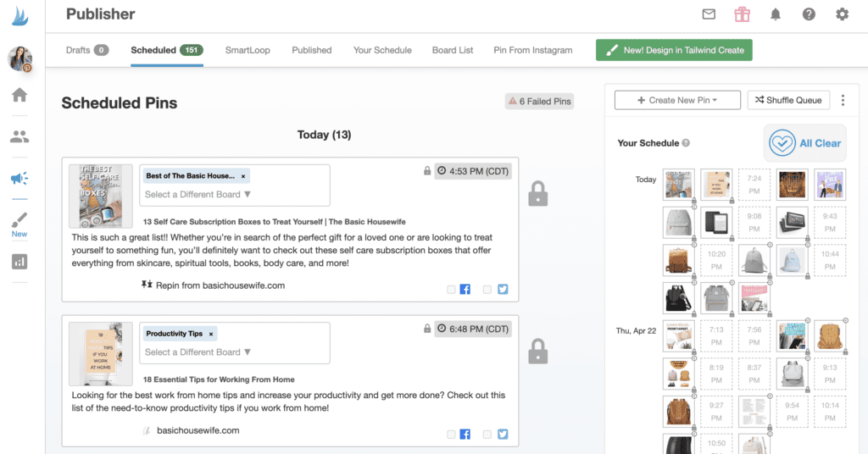This screenshot has height=454, width=868.
Task: Open the user profile avatar
Action: tap(20, 59)
